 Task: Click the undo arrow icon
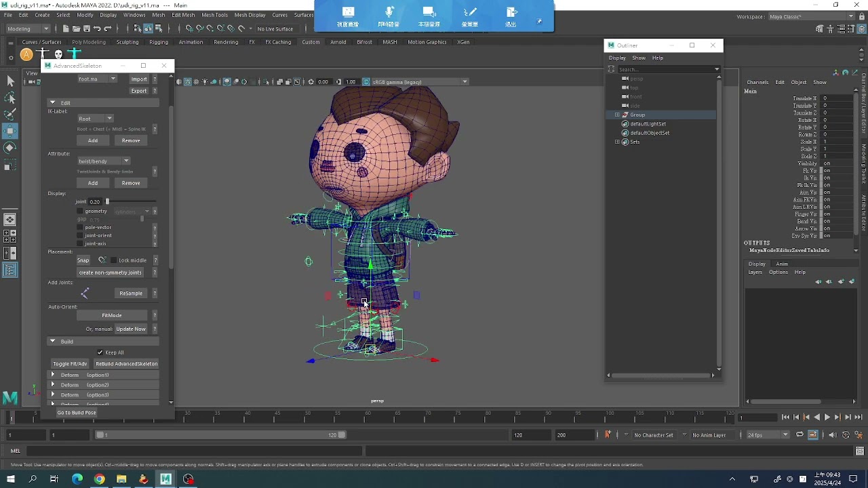(x=97, y=28)
